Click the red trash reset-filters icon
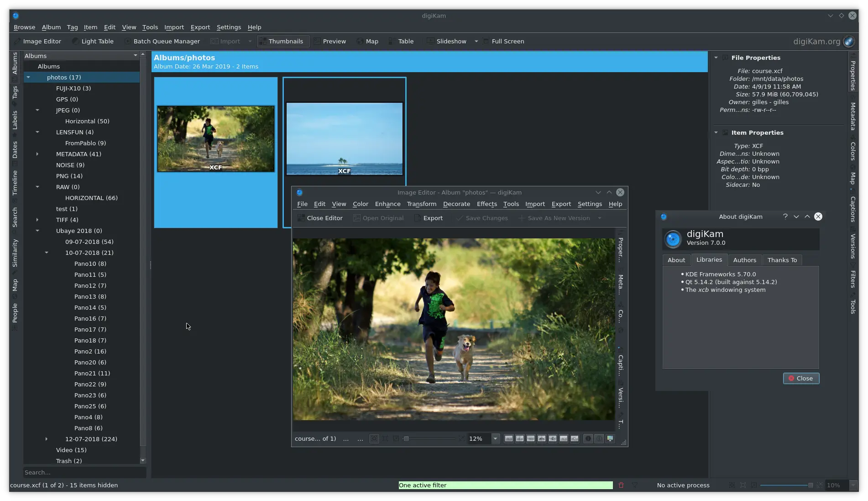 point(621,485)
